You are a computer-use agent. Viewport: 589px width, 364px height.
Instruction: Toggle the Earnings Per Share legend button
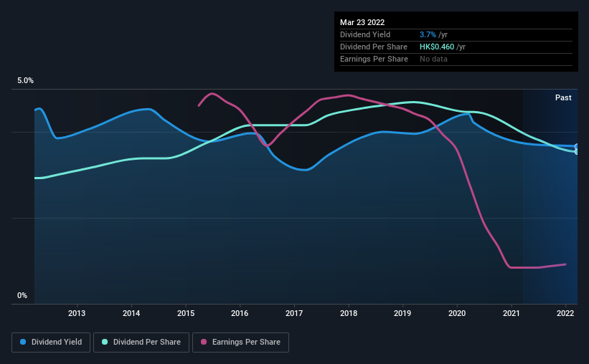[x=240, y=343]
